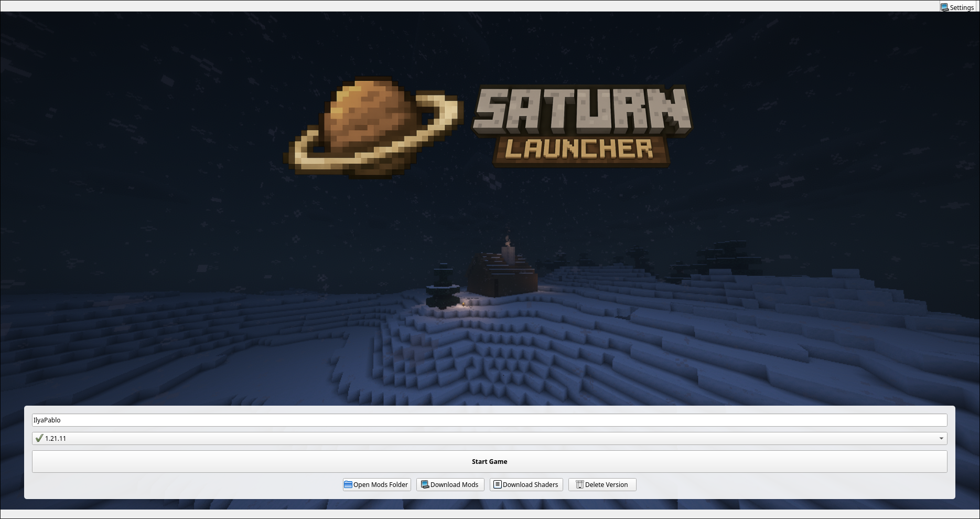Download Mods for the current version

pyautogui.click(x=450, y=484)
